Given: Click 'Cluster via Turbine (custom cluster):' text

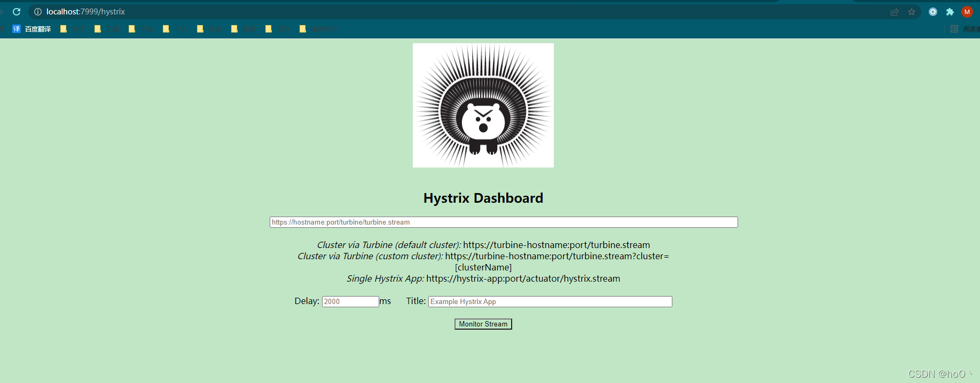Looking at the screenshot, I should click(x=370, y=256).
